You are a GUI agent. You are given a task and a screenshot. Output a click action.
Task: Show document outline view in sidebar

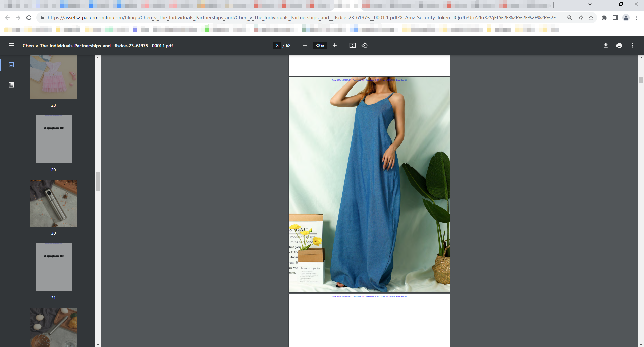coord(11,85)
